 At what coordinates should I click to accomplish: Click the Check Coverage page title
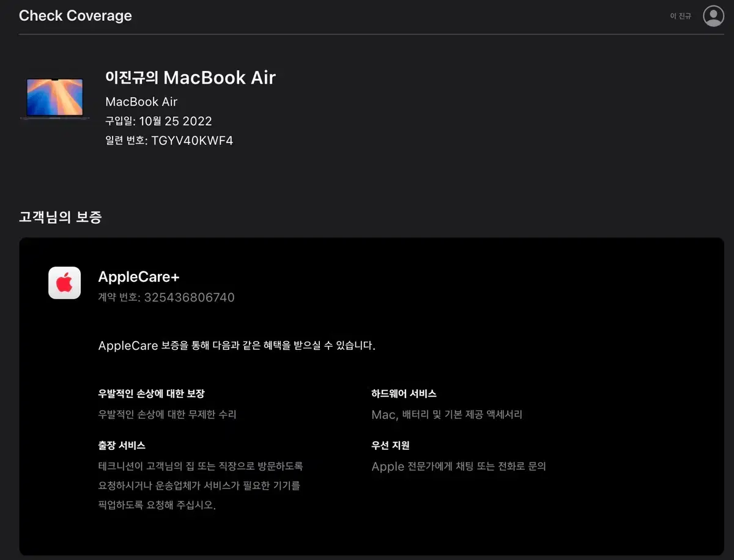75,16
